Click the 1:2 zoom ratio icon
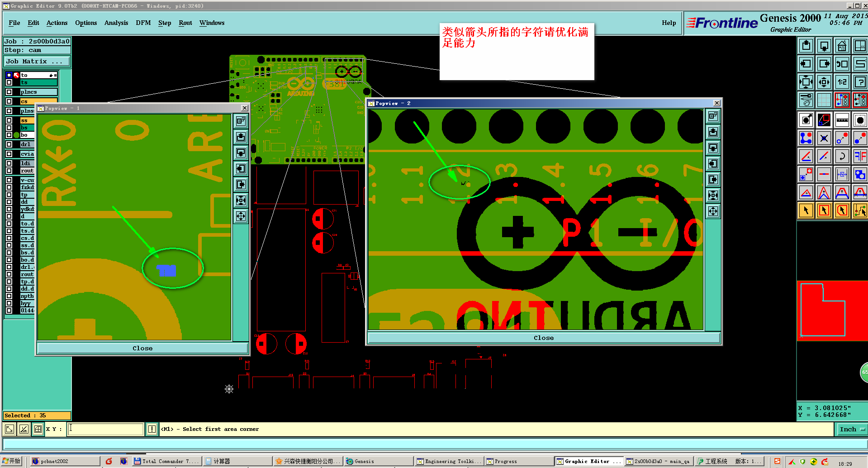Image resolution: width=868 pixels, height=468 pixels. (x=842, y=82)
